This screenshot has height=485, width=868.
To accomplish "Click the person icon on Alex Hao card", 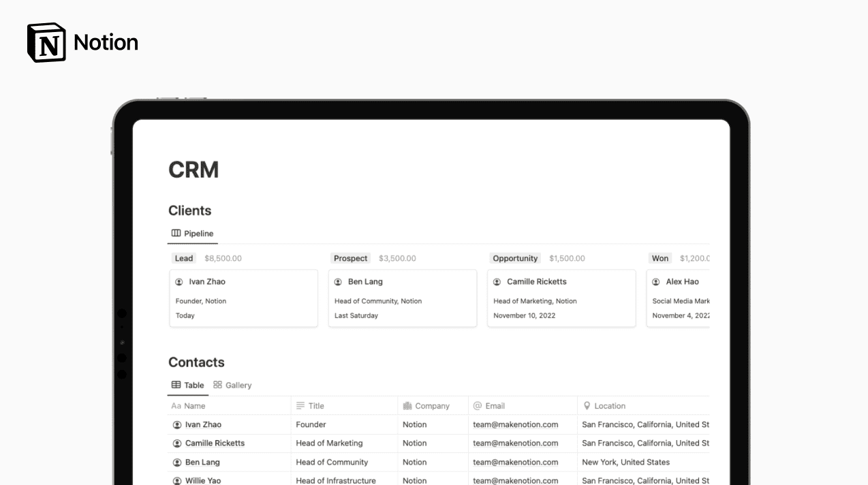I will 656,282.
